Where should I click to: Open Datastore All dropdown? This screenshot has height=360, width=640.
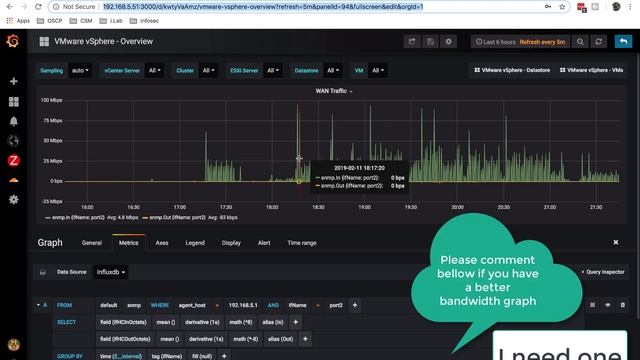click(x=333, y=71)
